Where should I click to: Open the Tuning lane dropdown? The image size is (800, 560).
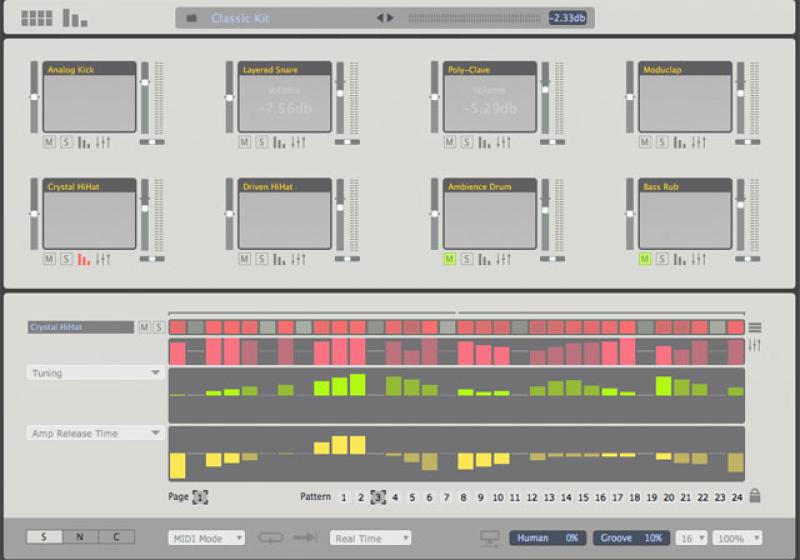(x=95, y=373)
